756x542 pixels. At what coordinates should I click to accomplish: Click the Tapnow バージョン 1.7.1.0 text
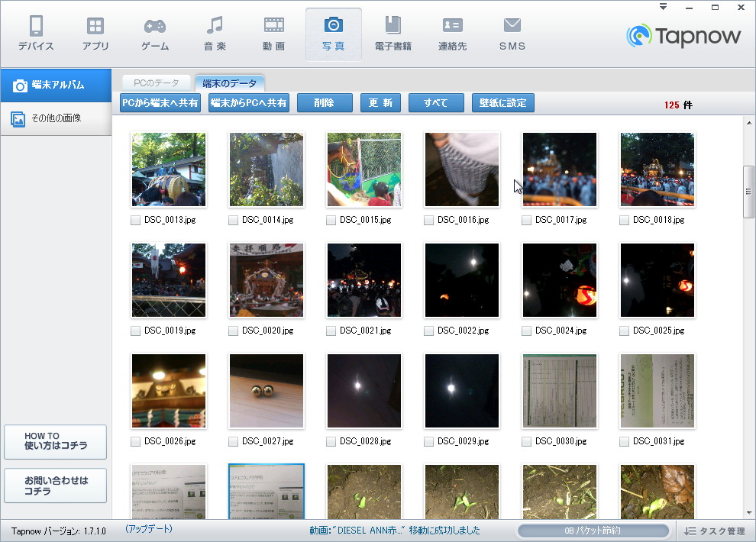tap(58, 531)
